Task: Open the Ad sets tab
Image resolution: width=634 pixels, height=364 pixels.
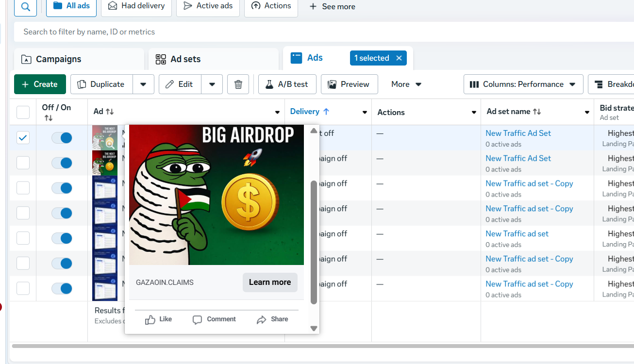Action: point(214,59)
